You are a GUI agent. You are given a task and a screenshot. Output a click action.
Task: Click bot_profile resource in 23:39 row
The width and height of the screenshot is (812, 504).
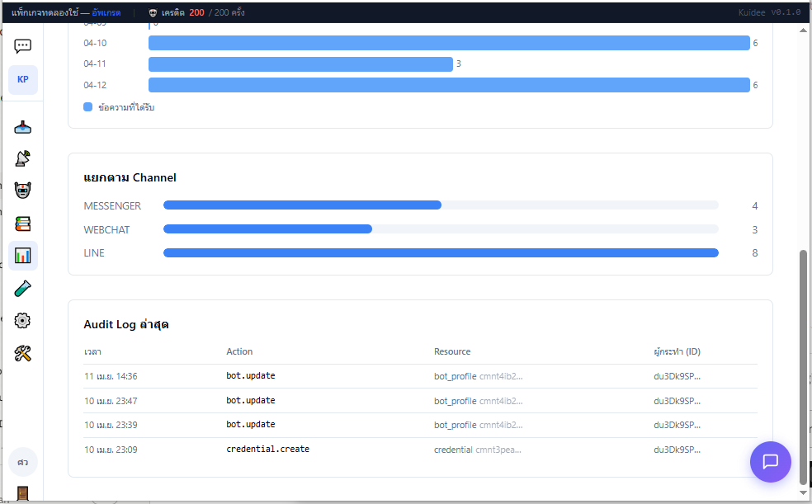click(479, 425)
